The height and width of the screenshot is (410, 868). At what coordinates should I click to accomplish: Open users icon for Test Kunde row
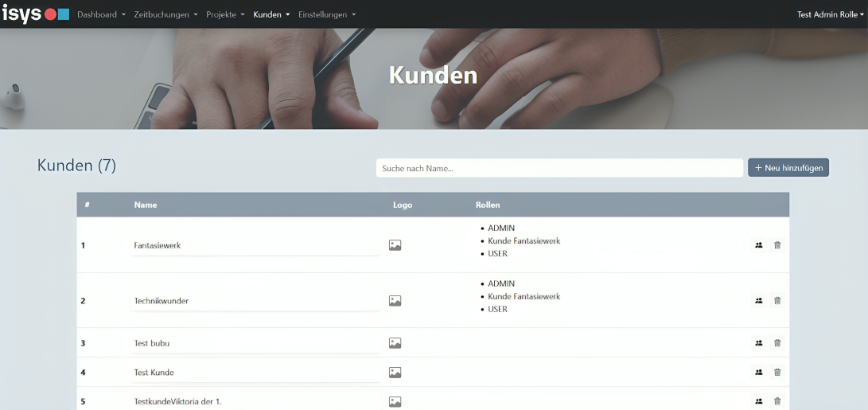point(759,373)
